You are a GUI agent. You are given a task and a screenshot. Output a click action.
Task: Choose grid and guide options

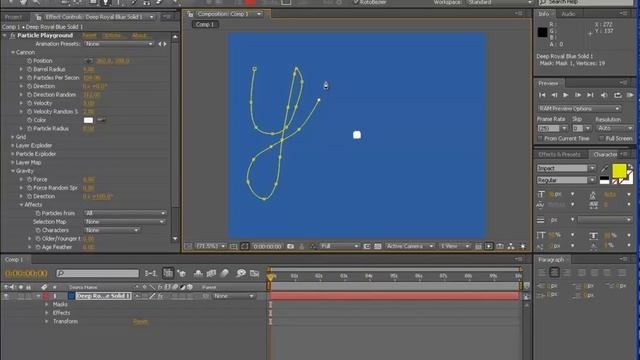(x=233, y=247)
